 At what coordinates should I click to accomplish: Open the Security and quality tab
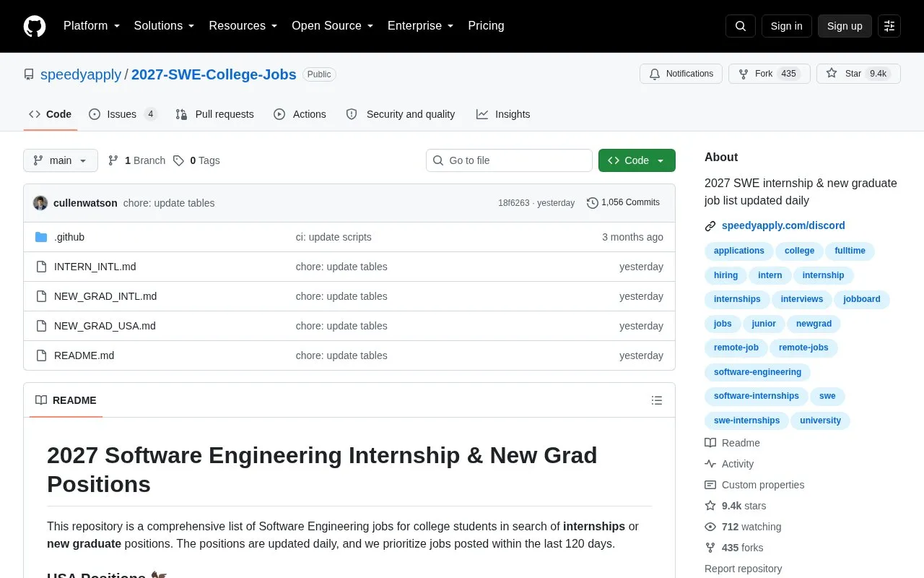(x=401, y=114)
